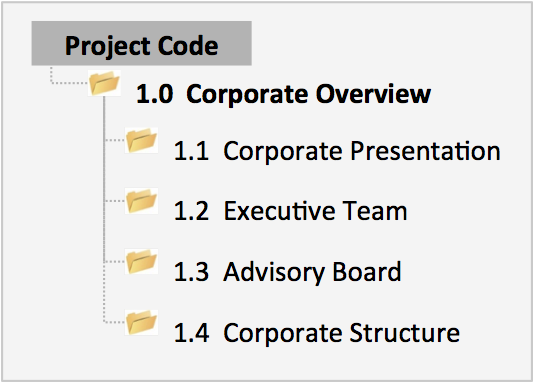Open the 1.4 Corporate Structure folder icon

click(x=141, y=323)
